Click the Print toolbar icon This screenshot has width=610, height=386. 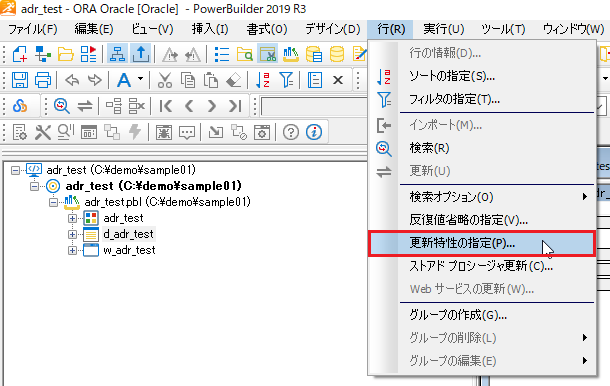tap(43, 81)
